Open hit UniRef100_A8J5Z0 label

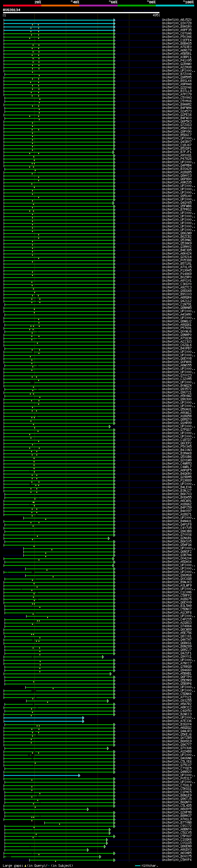point(177,20)
